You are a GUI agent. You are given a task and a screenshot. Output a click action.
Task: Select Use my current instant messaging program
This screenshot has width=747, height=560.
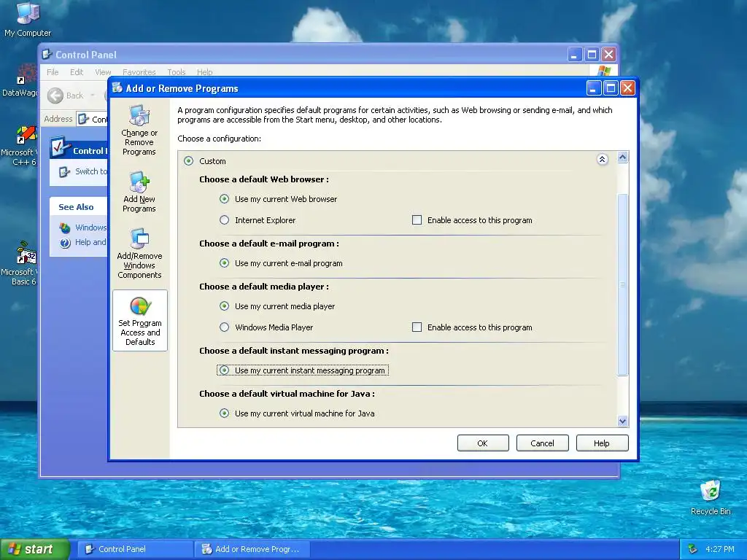[x=225, y=370]
